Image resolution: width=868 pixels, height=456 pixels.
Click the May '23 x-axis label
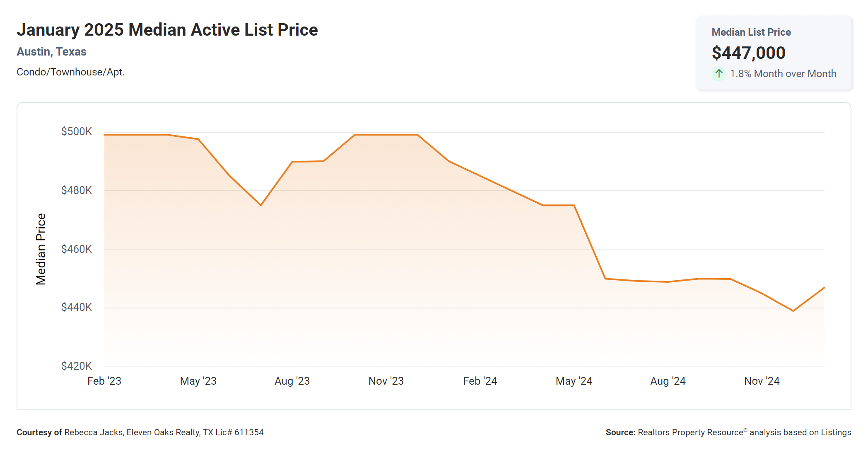(x=198, y=381)
